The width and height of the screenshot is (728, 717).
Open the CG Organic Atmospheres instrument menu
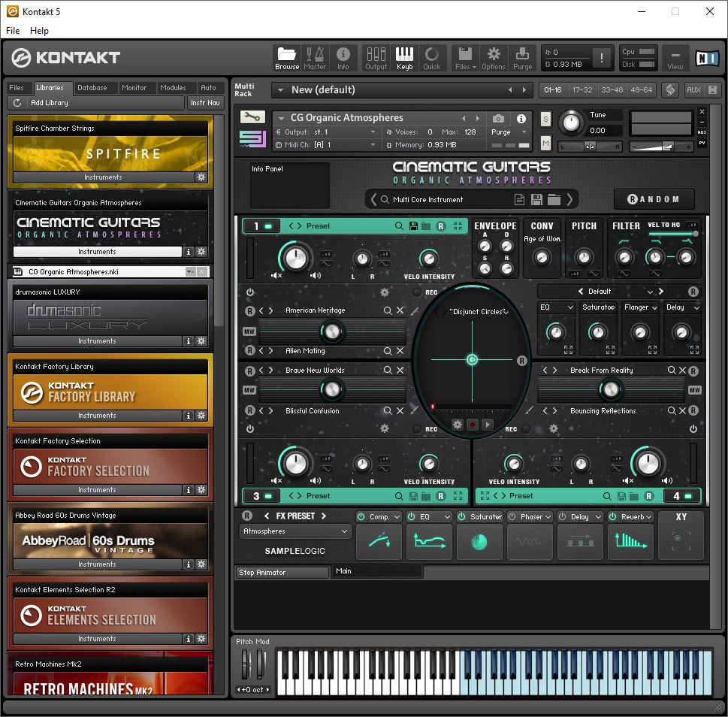click(280, 118)
